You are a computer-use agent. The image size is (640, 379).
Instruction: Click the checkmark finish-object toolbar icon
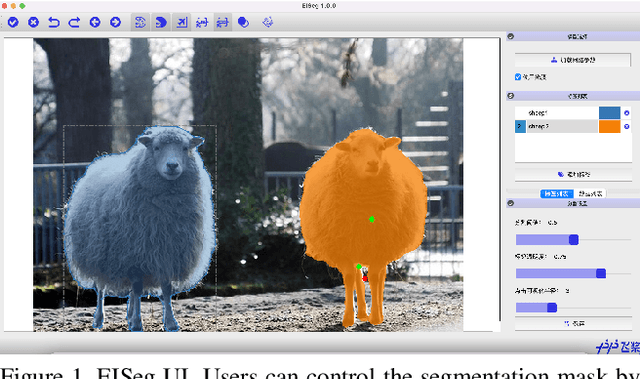pos(13,22)
